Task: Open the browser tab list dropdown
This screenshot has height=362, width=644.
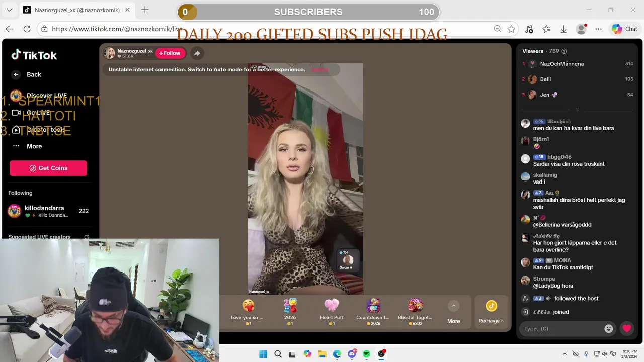Action: pos(9,10)
